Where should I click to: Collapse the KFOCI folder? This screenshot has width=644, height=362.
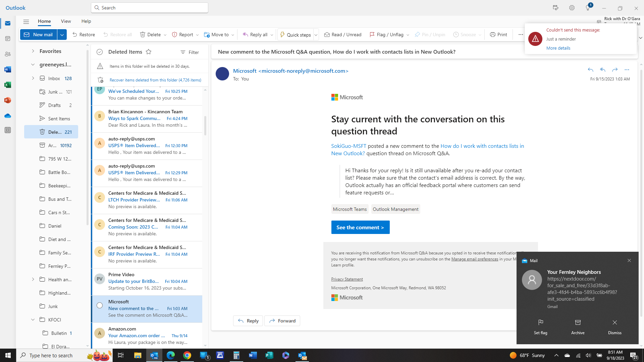[33, 319]
